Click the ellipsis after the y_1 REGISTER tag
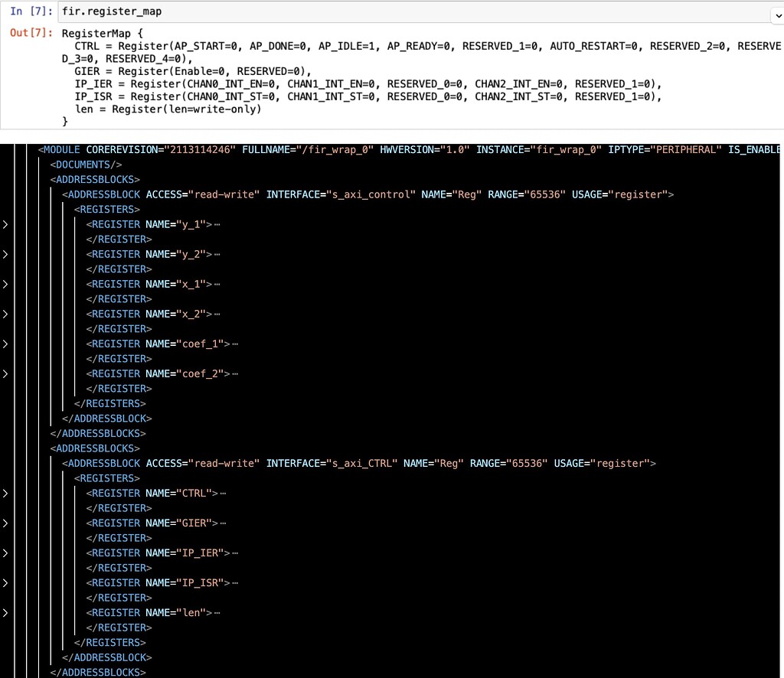Viewport: 784px width, 678px height. [x=220, y=223]
